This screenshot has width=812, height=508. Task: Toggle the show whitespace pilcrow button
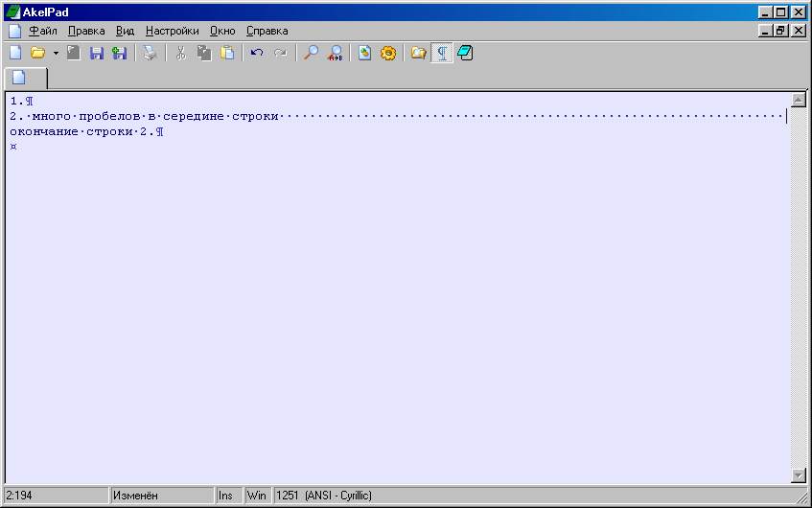click(442, 54)
